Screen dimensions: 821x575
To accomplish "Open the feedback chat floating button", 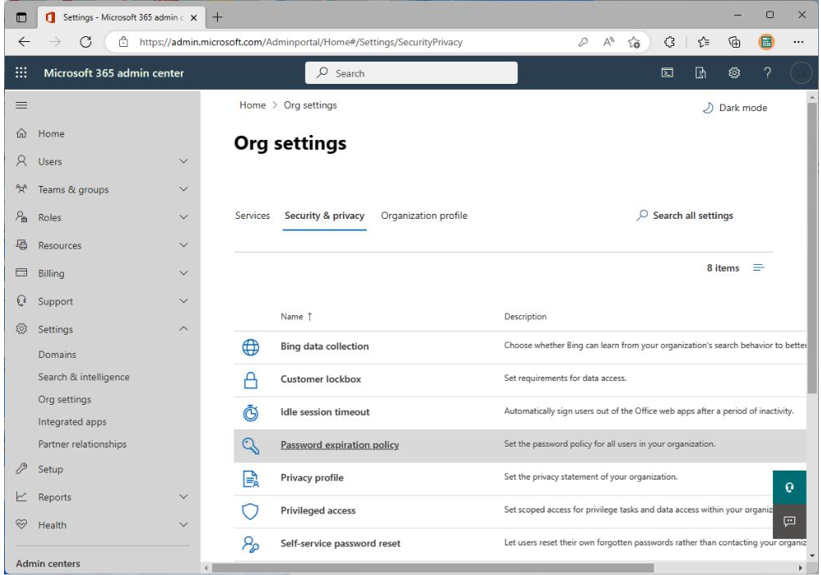I will click(789, 521).
